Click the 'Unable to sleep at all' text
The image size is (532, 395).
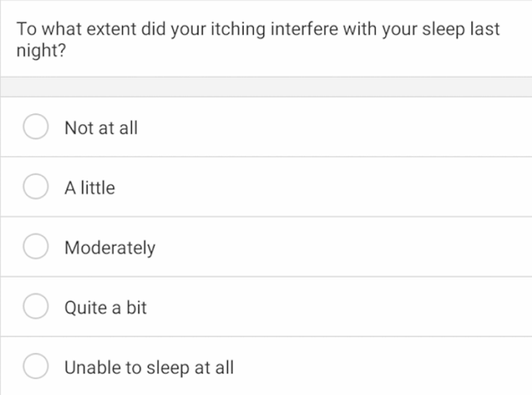(x=149, y=367)
